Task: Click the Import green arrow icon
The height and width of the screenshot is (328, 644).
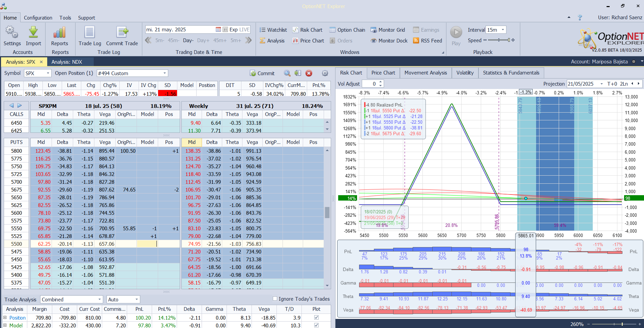Action: click(33, 32)
